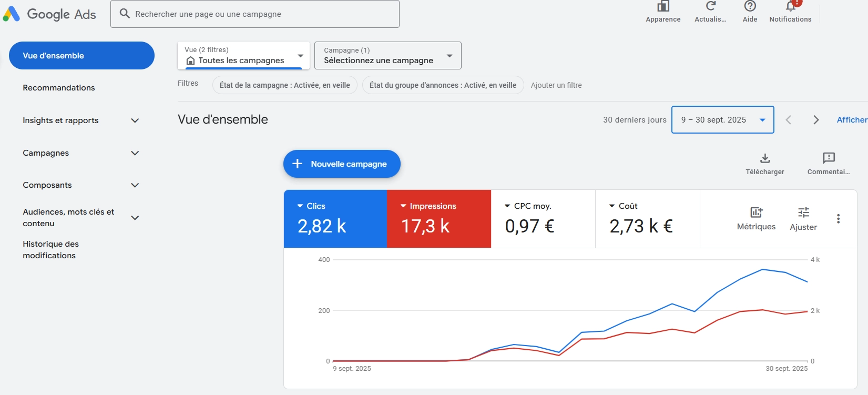
Task: Open the date range dropdown
Action: 722,120
